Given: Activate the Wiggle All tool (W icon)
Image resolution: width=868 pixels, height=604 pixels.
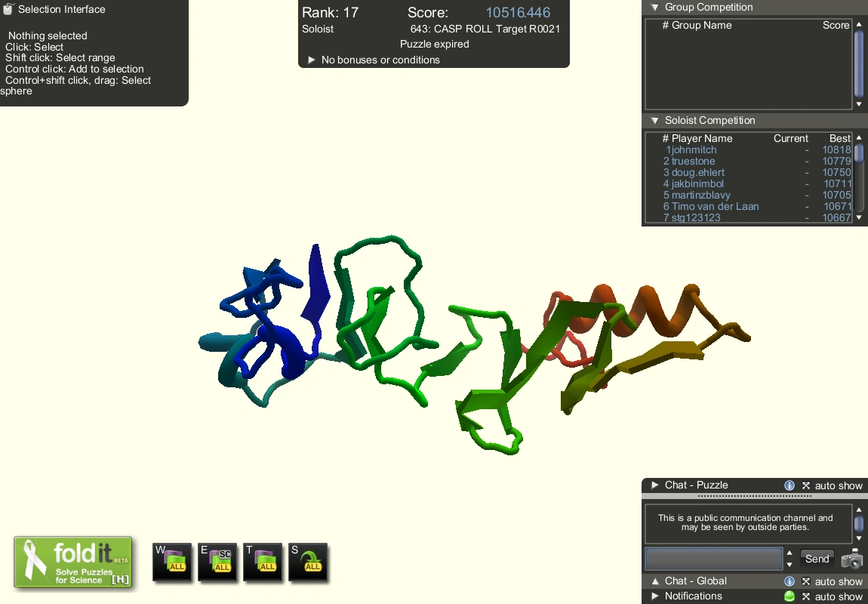Looking at the screenshot, I should [172, 561].
